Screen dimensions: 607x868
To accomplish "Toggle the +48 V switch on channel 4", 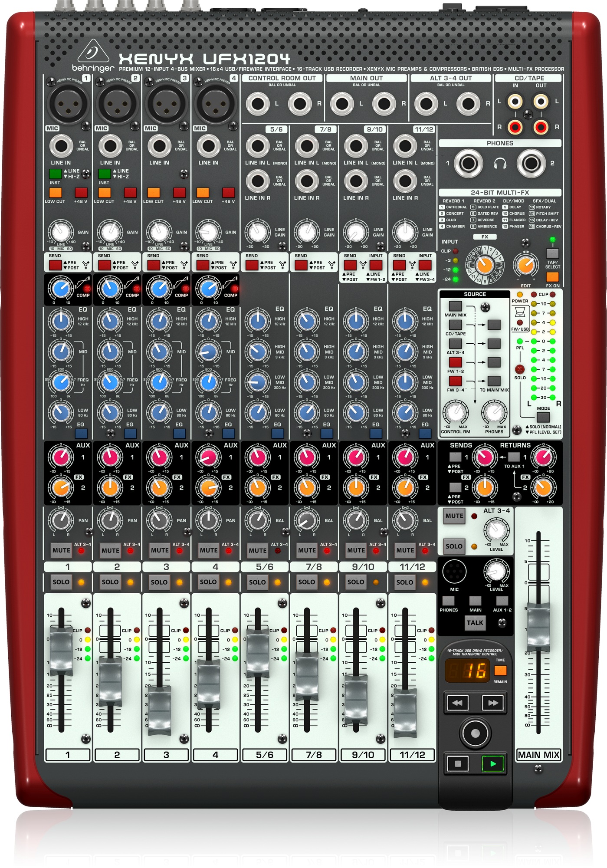I will coord(229,192).
